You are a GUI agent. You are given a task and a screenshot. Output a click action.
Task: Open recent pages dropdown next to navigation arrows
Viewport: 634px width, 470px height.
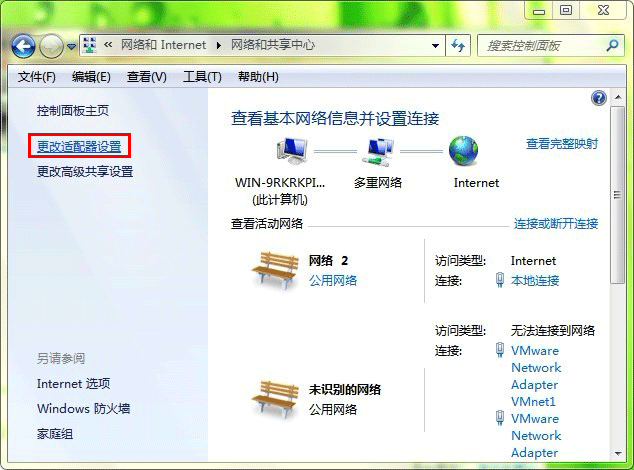(x=72, y=47)
